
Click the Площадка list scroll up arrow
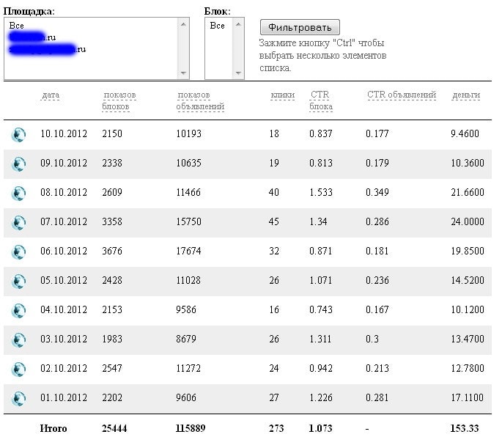(183, 24)
